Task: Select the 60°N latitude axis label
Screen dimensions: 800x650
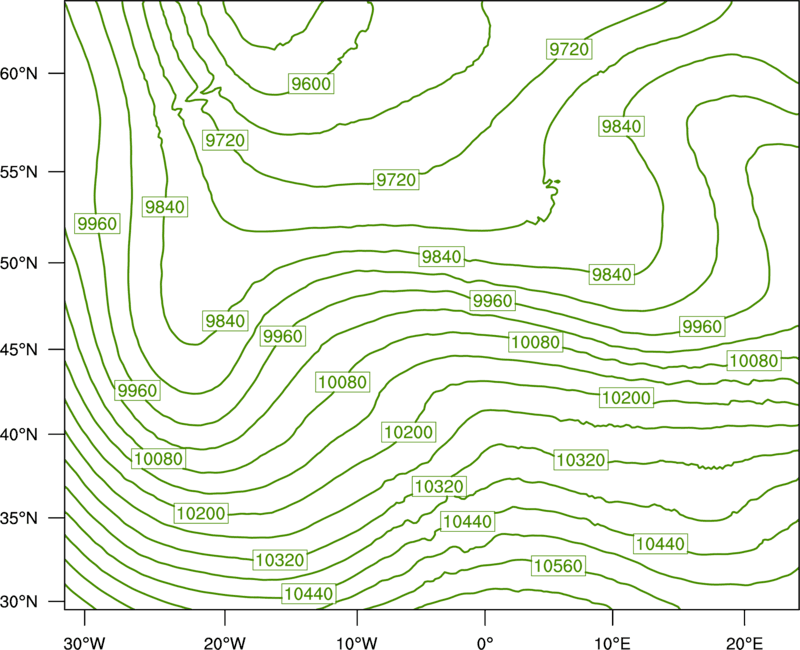Action: [x=19, y=74]
